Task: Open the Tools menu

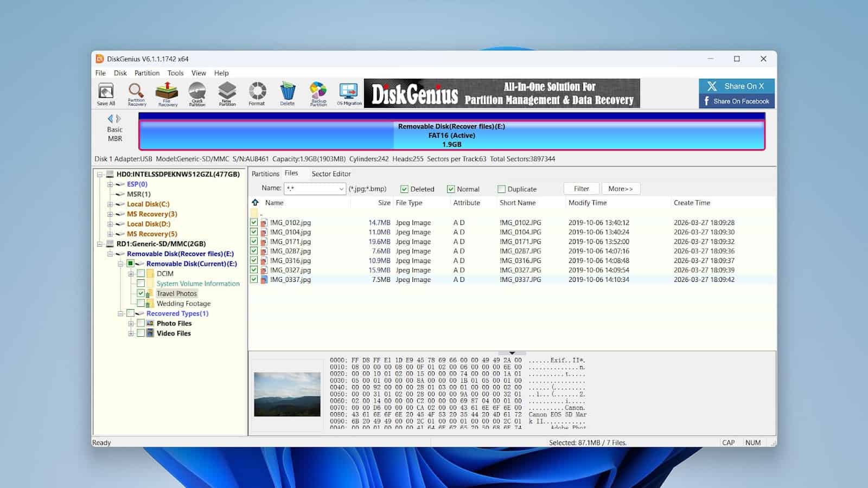Action: [175, 73]
